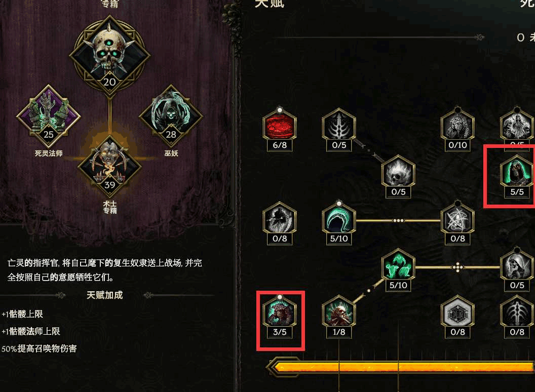Select the ribcage talent 0/8 at bottom right
This screenshot has height=392, width=535.
click(x=517, y=312)
